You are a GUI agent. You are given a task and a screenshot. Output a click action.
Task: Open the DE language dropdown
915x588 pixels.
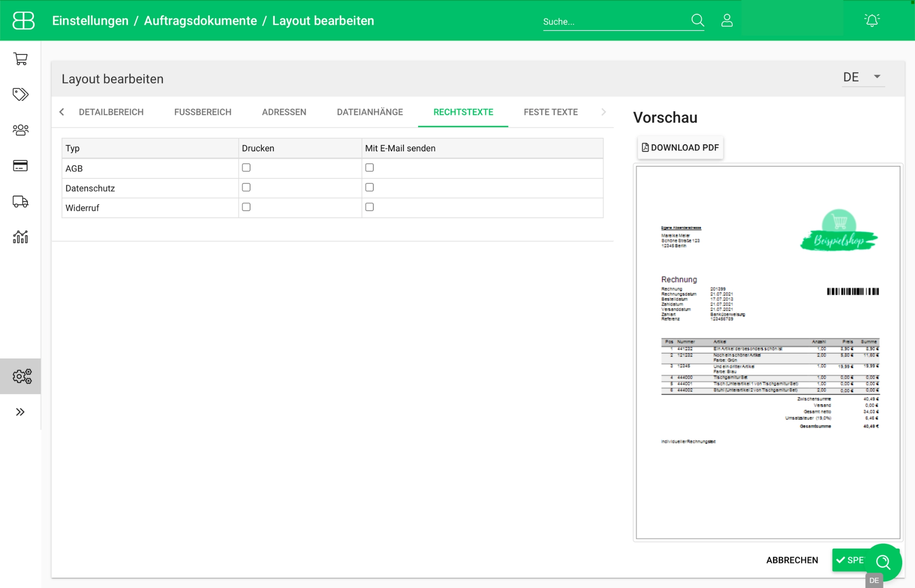click(x=863, y=77)
